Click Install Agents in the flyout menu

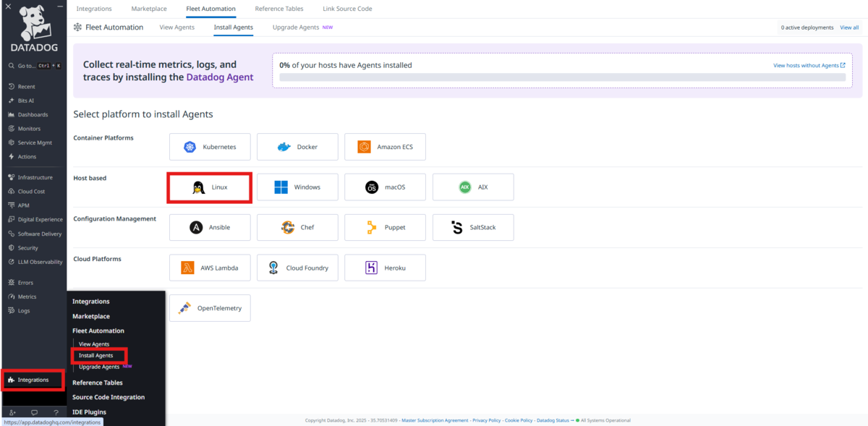pos(96,356)
